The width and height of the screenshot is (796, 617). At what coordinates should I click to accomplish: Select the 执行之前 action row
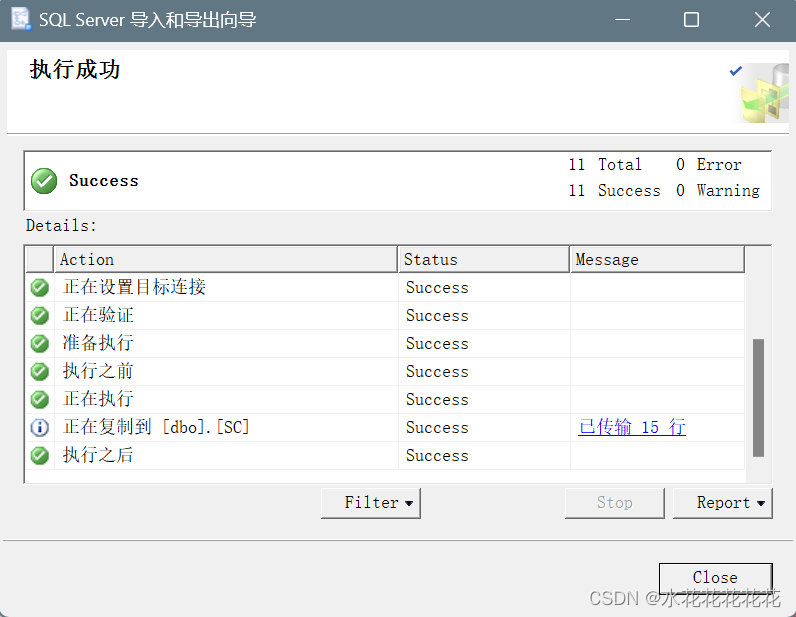pyautogui.click(x=385, y=371)
